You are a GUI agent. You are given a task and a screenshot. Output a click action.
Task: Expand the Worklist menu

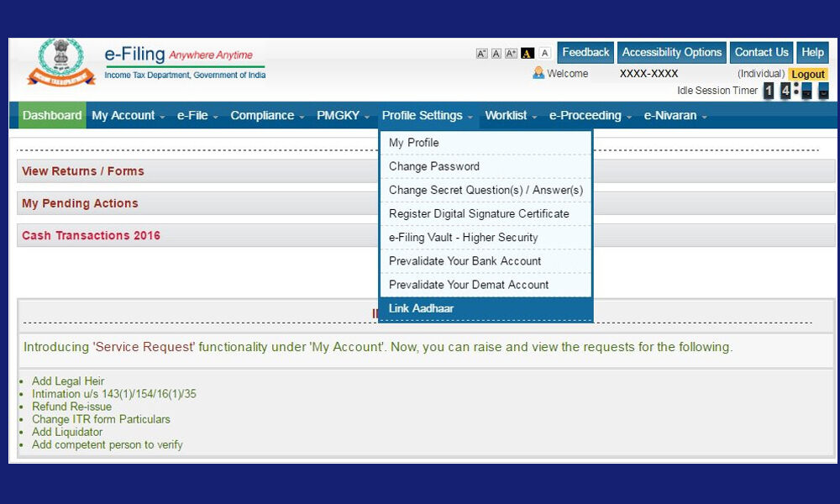click(511, 115)
